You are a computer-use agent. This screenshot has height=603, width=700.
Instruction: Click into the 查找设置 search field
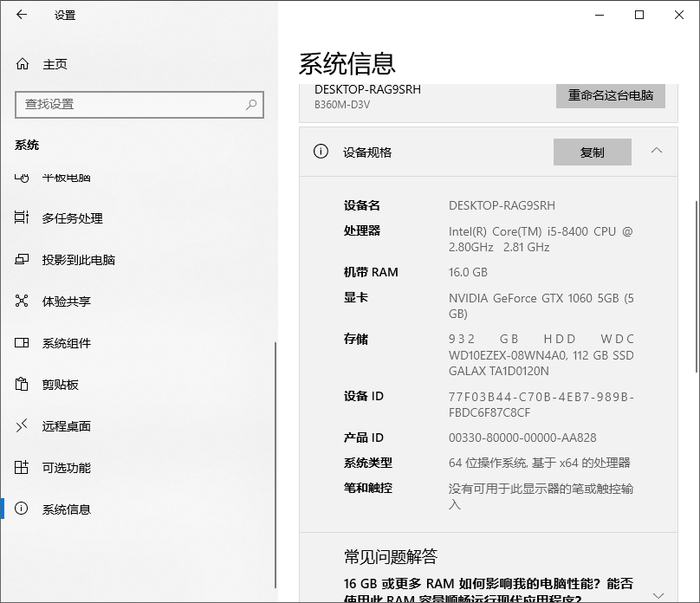(139, 105)
